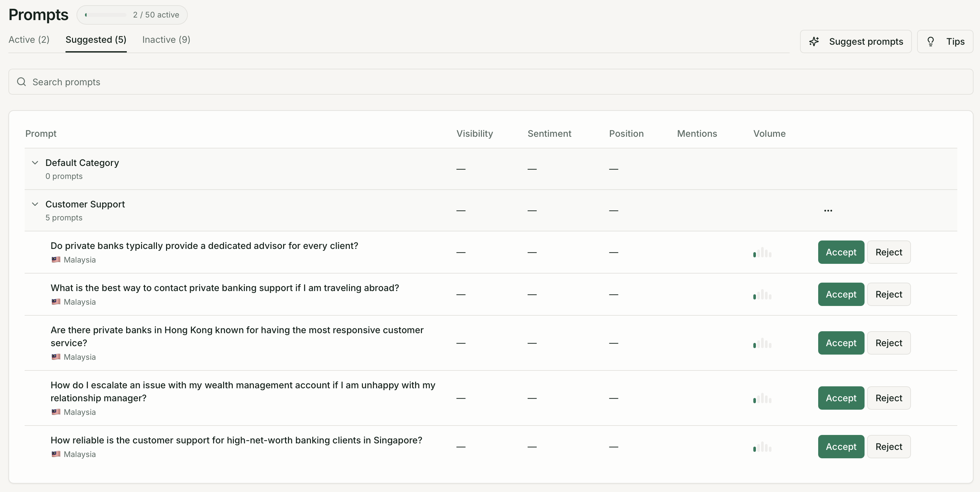Click volume bars for traveling abroad prompt

(762, 294)
